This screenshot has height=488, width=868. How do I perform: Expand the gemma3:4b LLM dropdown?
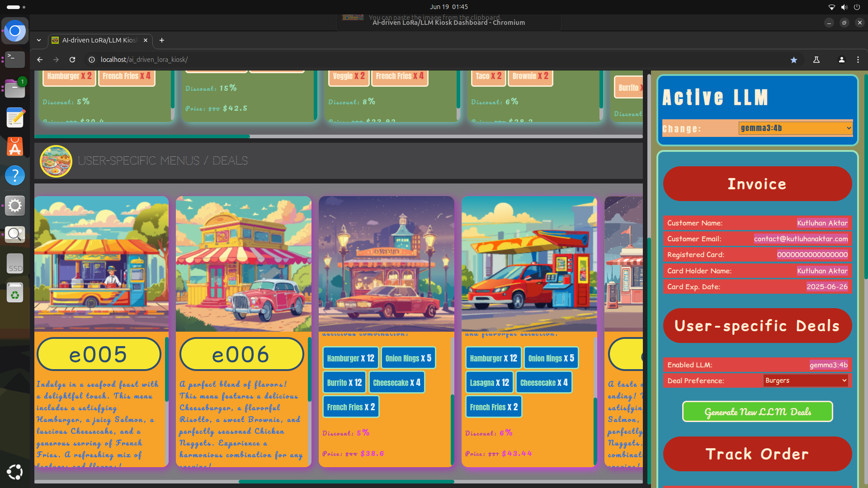795,128
